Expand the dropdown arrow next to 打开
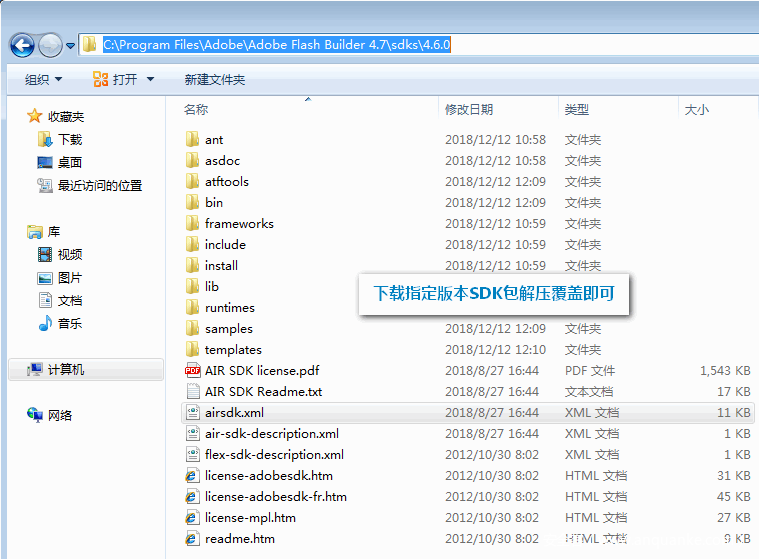759x559 pixels. pyautogui.click(x=151, y=79)
